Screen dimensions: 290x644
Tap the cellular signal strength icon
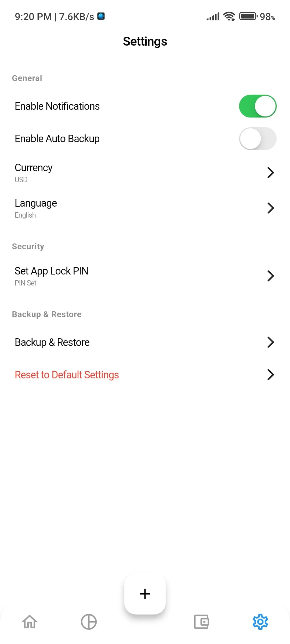(x=213, y=17)
